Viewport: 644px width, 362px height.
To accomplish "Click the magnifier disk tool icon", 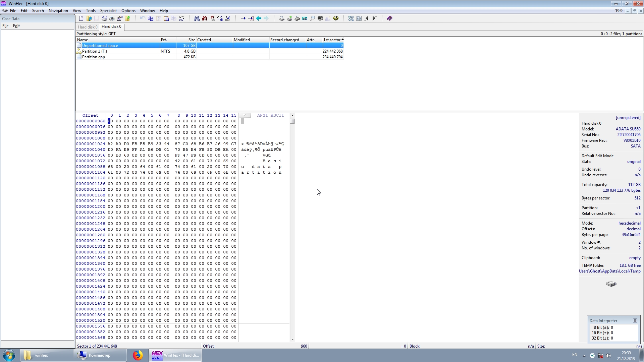I will [313, 18].
